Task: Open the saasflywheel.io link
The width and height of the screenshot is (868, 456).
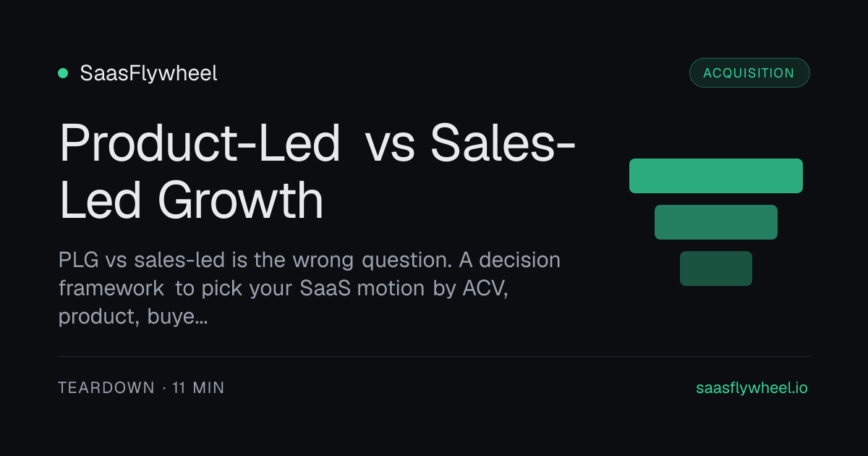Action: [x=752, y=388]
